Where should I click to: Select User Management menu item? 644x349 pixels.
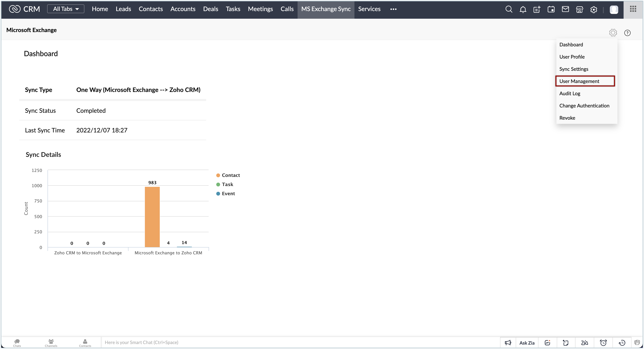point(579,81)
